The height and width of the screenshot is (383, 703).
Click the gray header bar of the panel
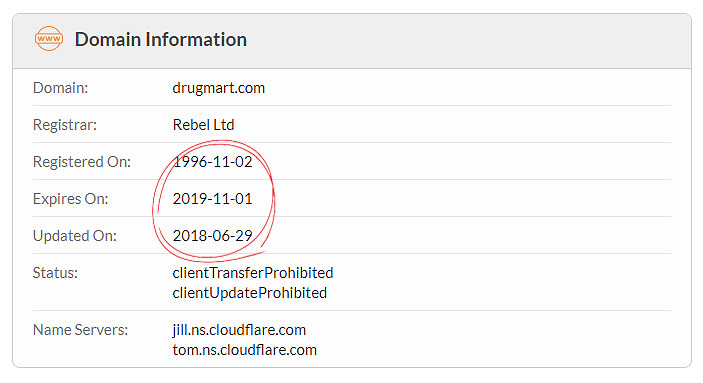click(352, 41)
